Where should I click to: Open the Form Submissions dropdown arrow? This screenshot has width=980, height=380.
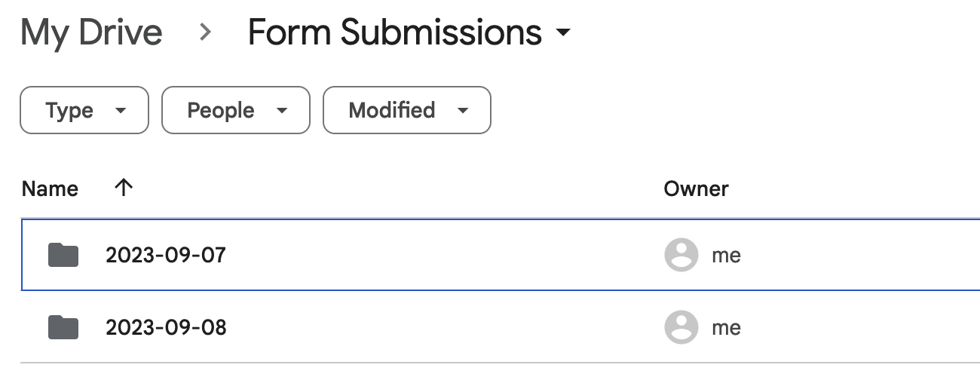pyautogui.click(x=562, y=34)
